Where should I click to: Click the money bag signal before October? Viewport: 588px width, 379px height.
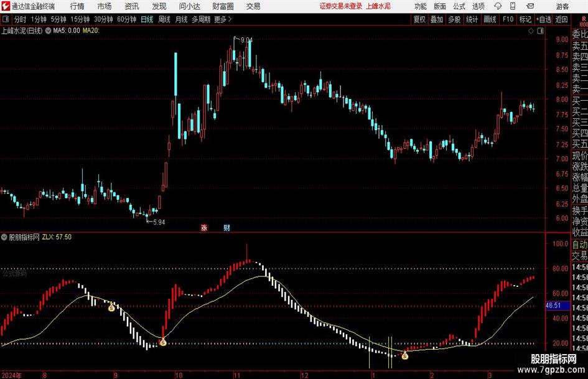click(x=162, y=342)
